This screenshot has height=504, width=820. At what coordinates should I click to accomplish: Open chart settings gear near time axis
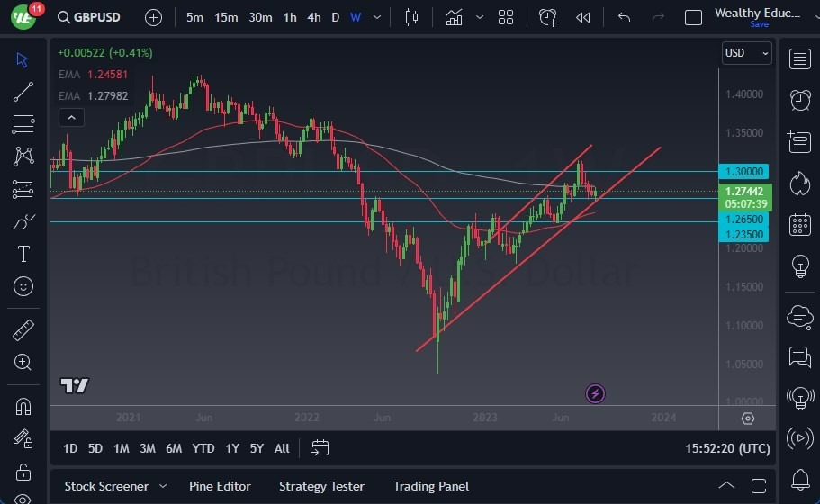tap(748, 418)
